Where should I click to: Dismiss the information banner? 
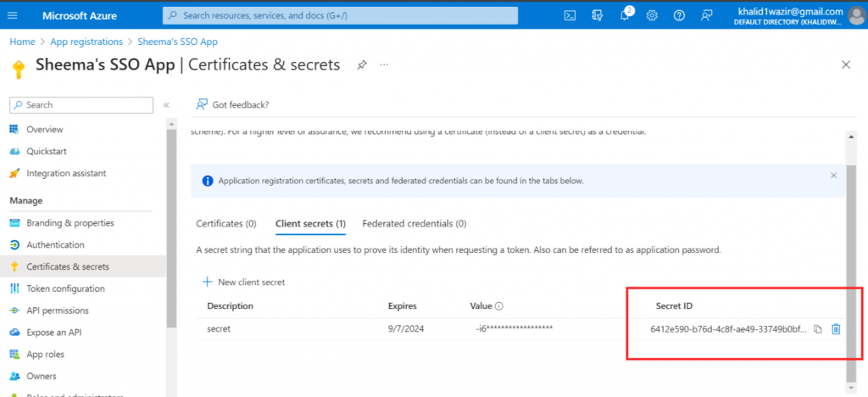tap(834, 176)
